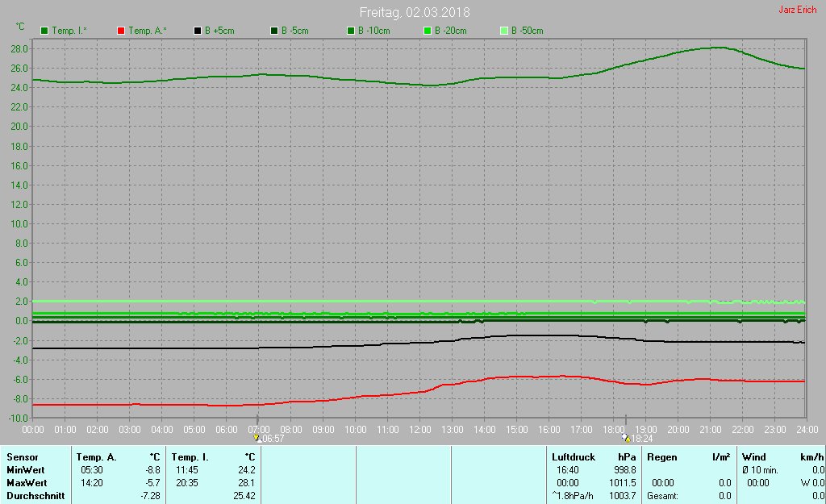Image resolution: width=826 pixels, height=504 pixels.
Task: Click the black B +5cm legend swatch
Action: (198, 31)
